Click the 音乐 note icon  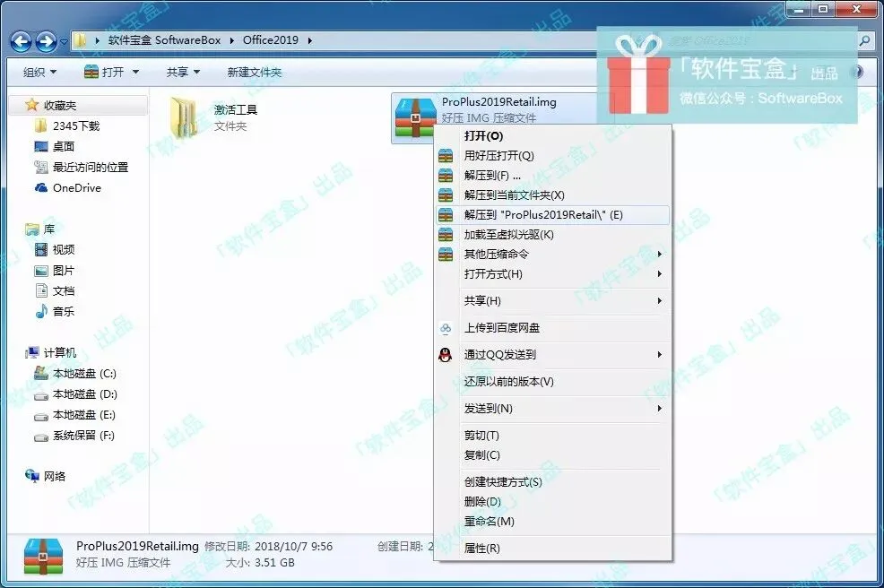coord(40,311)
